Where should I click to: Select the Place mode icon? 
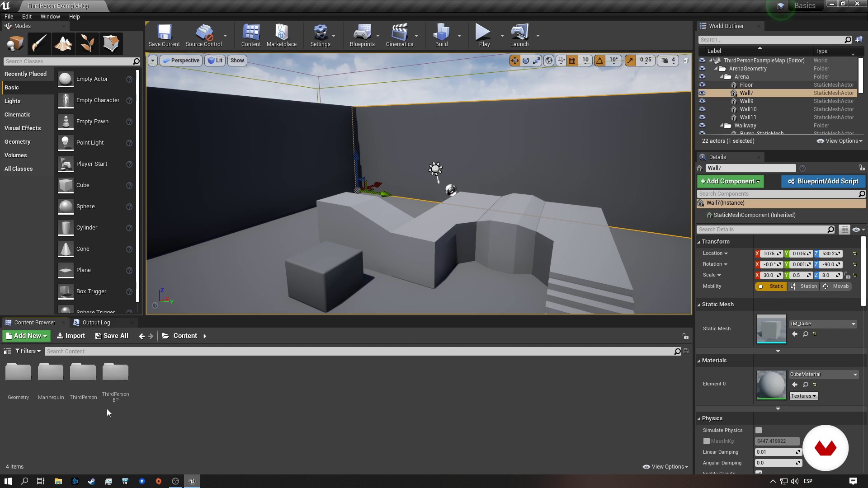pos(15,44)
